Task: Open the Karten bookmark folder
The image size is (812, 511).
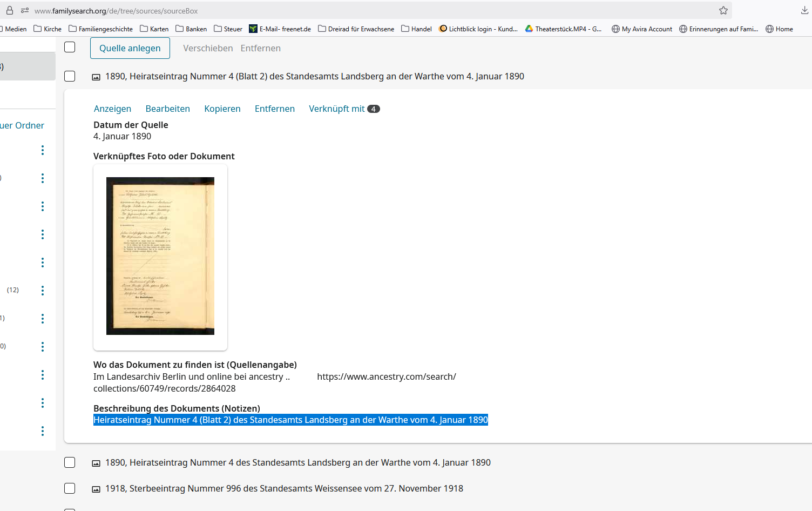Action: click(x=154, y=29)
